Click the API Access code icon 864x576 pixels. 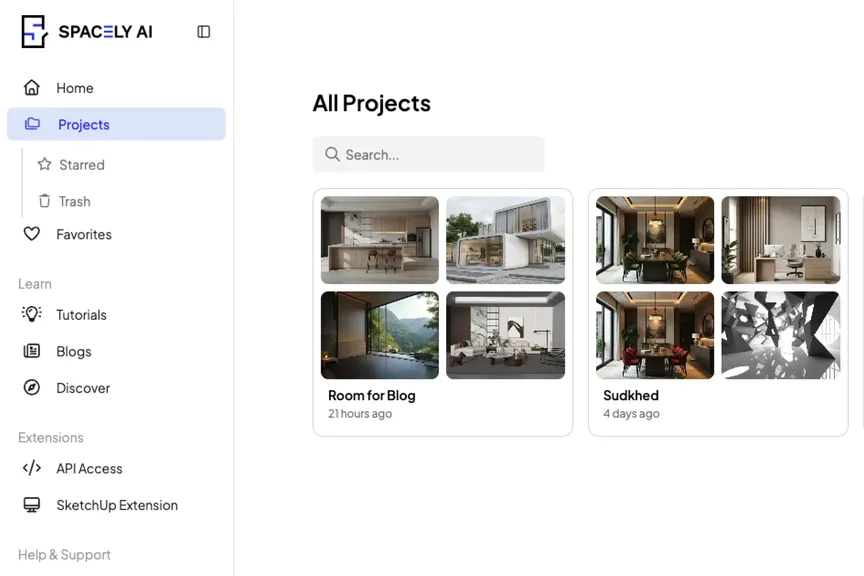pyautogui.click(x=34, y=468)
